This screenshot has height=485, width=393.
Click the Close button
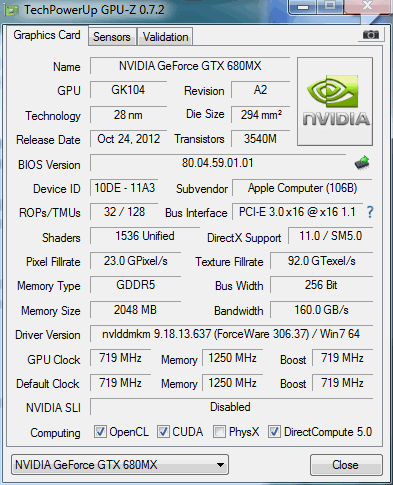346,465
